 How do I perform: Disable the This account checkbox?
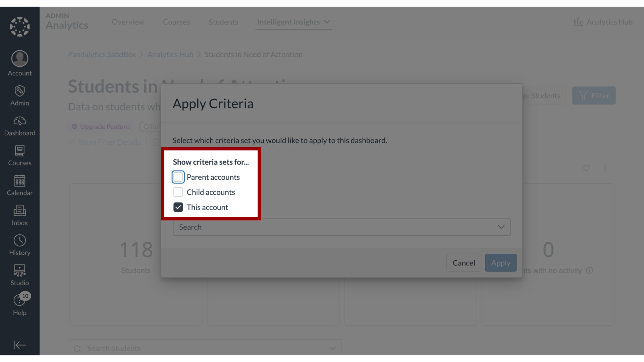[x=178, y=207]
